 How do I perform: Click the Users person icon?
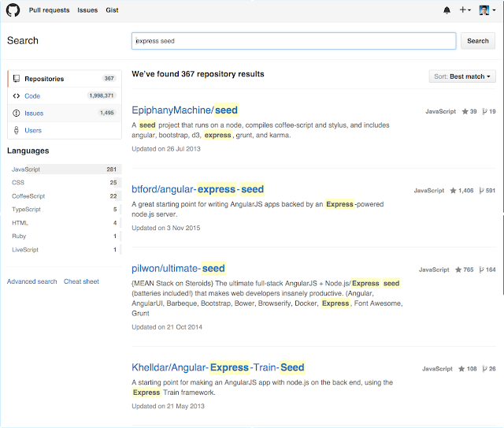click(17, 130)
